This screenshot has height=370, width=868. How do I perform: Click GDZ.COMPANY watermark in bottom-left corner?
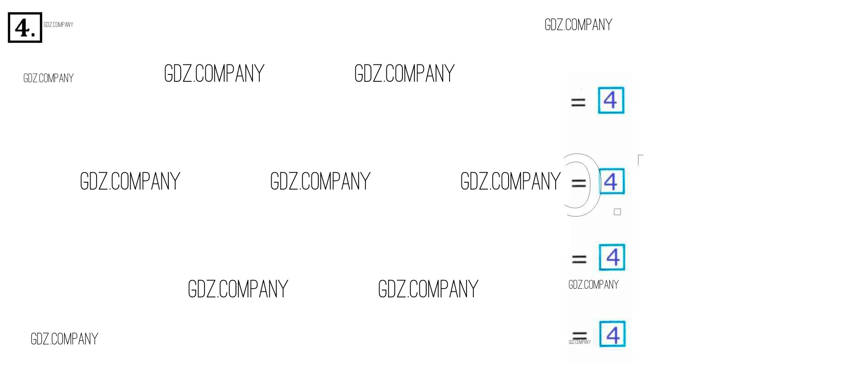tap(64, 339)
